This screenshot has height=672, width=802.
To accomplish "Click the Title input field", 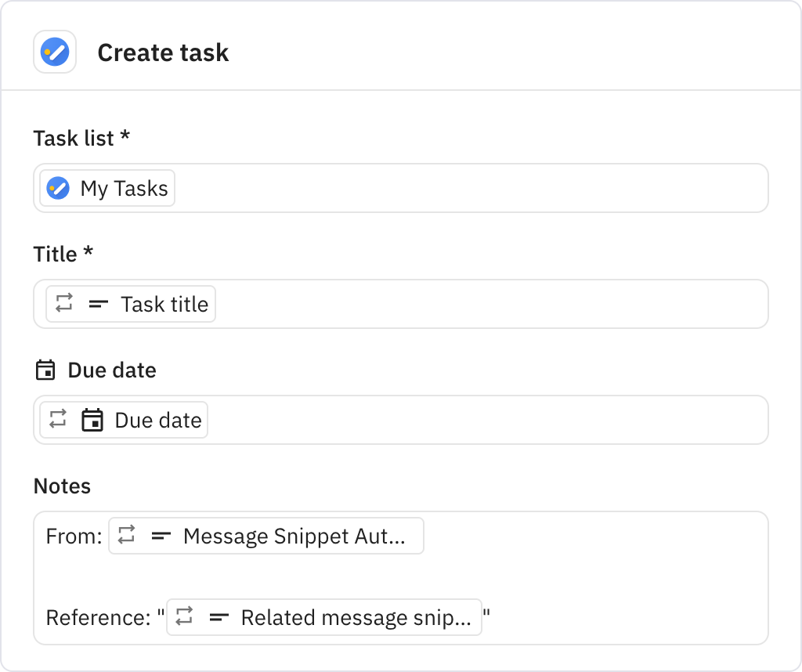I will point(470,304).
